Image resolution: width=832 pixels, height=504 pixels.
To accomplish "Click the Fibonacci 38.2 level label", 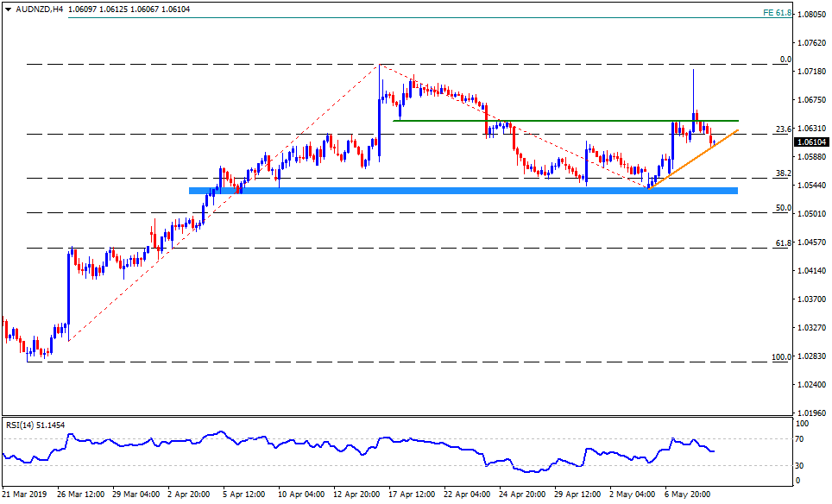I will (783, 173).
